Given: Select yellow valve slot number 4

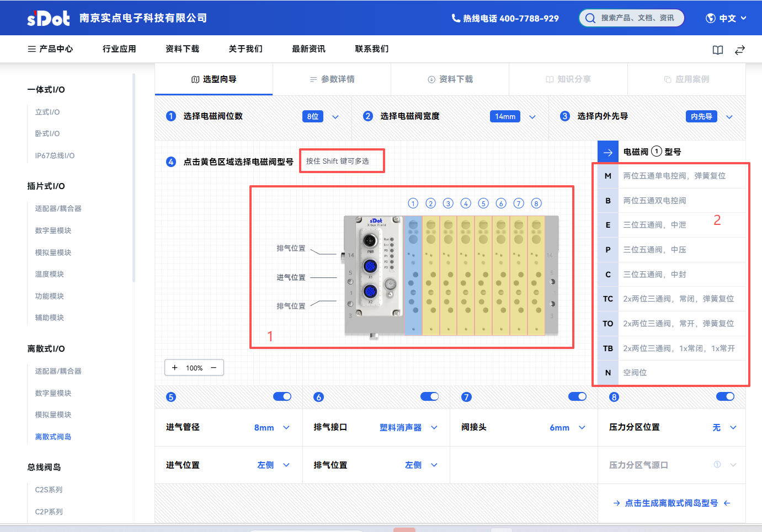Looking at the screenshot, I should tap(466, 276).
